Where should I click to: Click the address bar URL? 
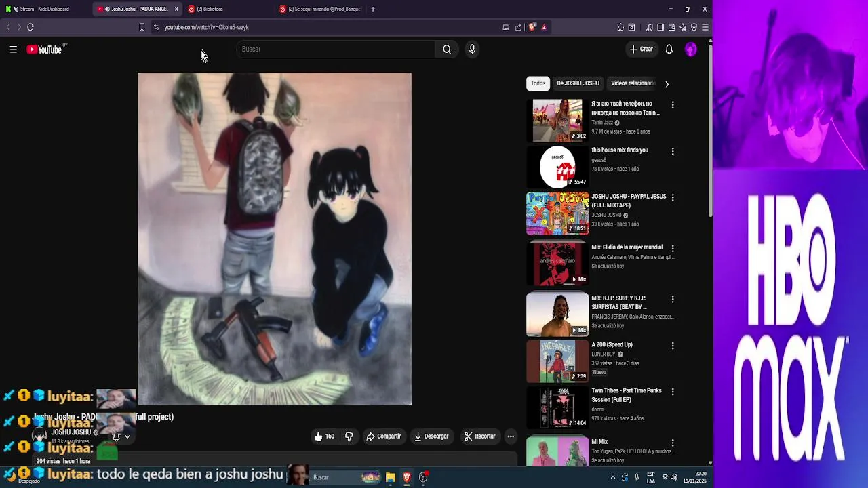tap(206, 27)
